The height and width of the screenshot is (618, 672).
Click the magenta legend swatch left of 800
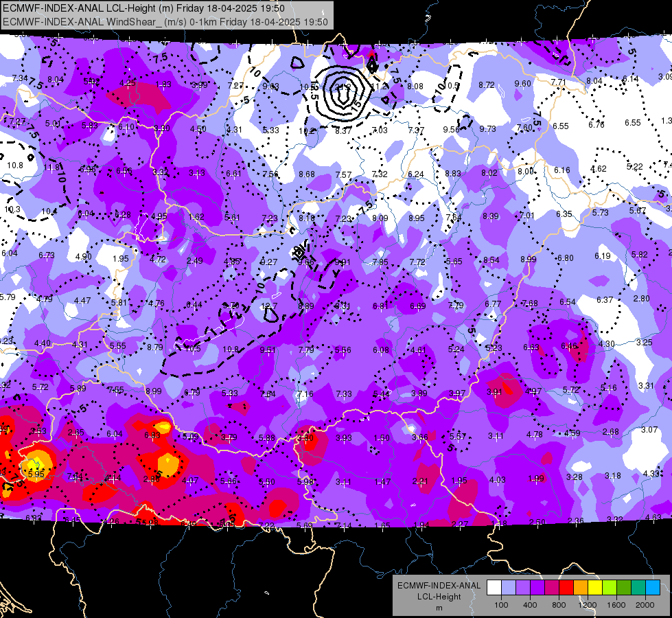[552, 588]
